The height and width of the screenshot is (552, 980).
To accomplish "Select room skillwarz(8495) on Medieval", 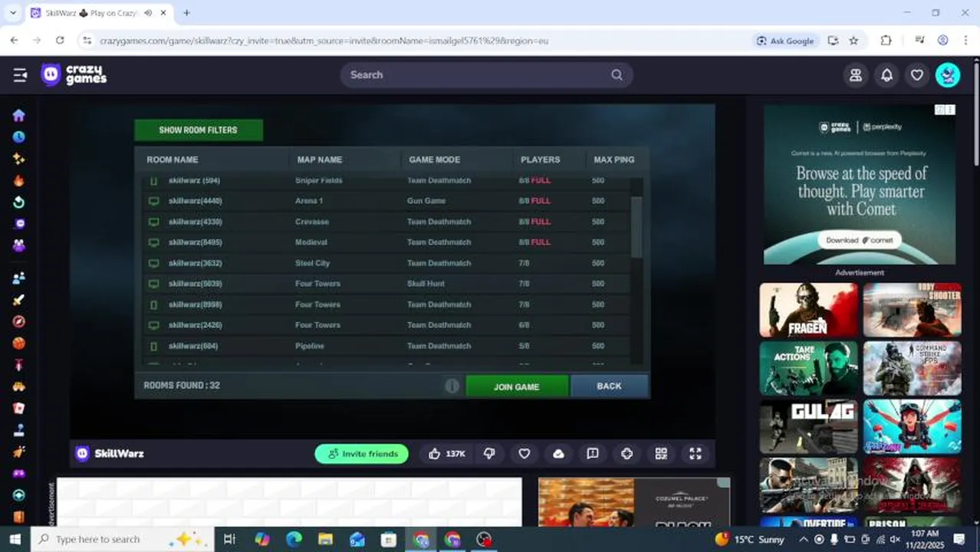I will click(x=387, y=242).
